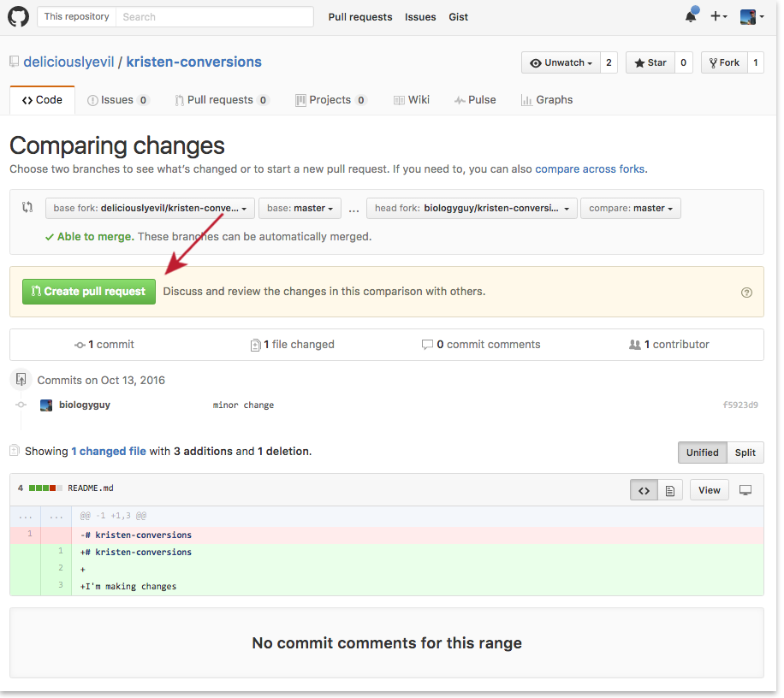Go to the Issues tab
The width and height of the screenshot is (784, 698).
pyautogui.click(x=118, y=100)
